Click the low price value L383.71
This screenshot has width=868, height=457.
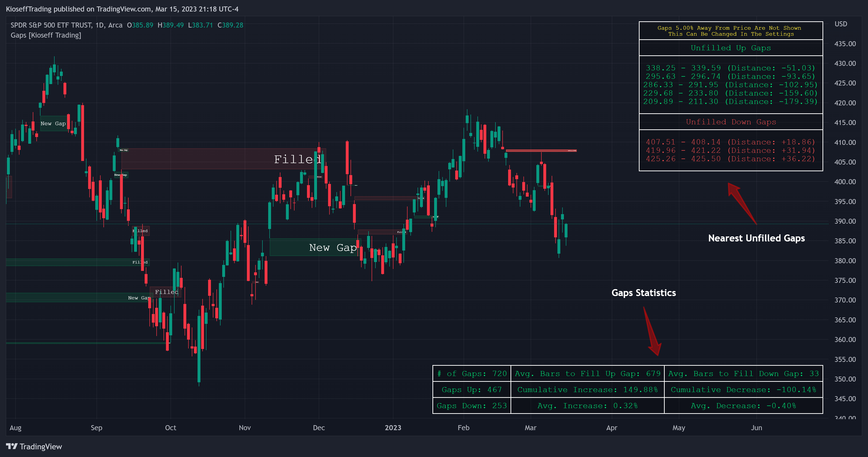point(200,25)
